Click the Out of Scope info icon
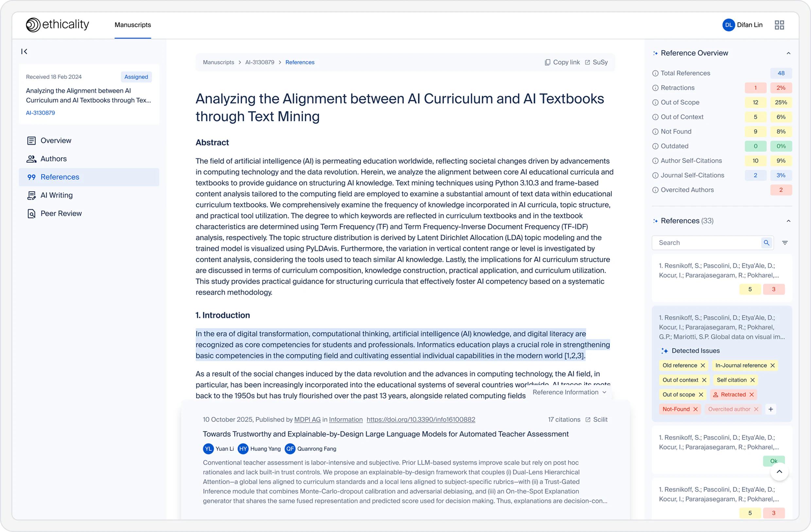This screenshot has height=532, width=811. pos(655,103)
